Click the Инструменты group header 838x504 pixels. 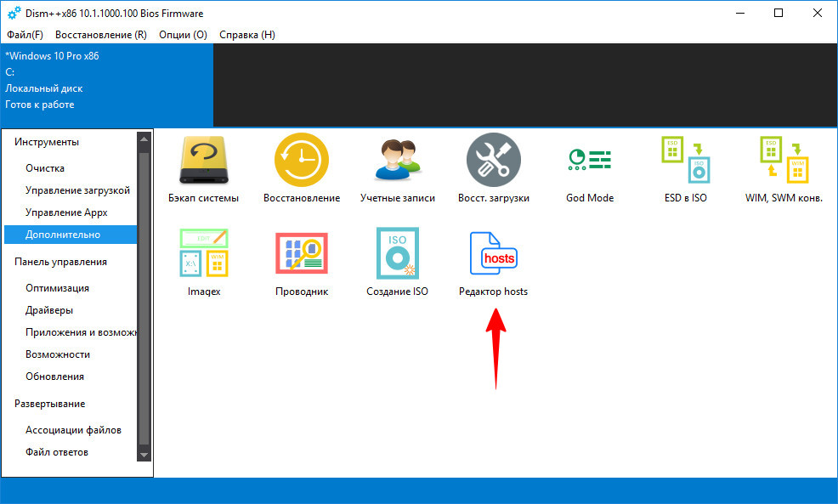pos(47,142)
